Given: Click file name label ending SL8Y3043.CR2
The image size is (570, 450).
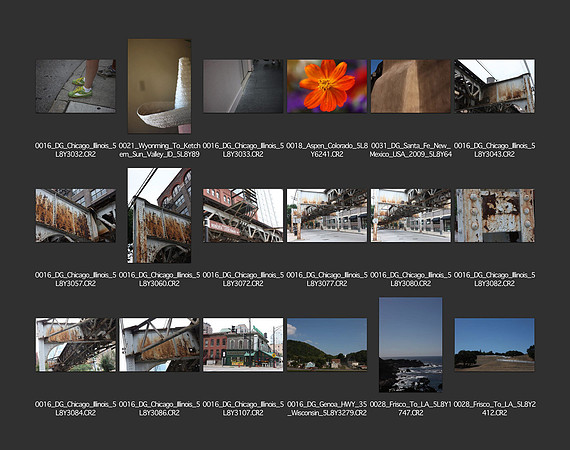Looking at the screenshot, I should pos(494,150).
